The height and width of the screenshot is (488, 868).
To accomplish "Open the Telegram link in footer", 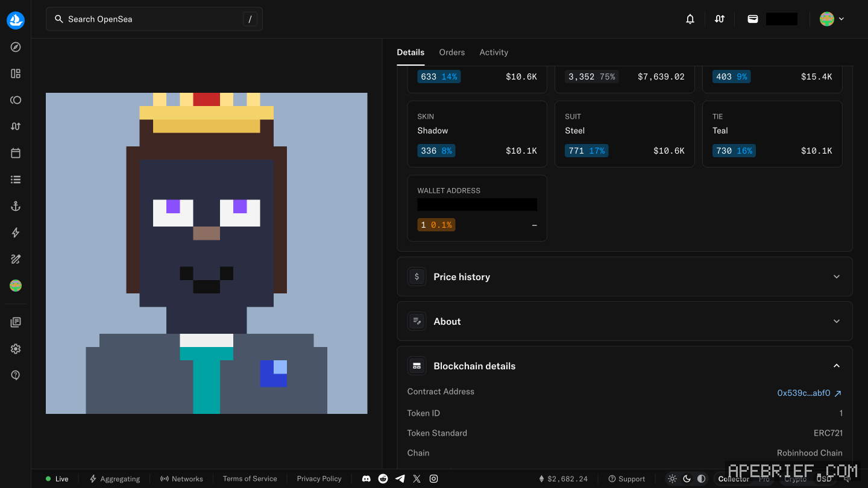I will 400,479.
